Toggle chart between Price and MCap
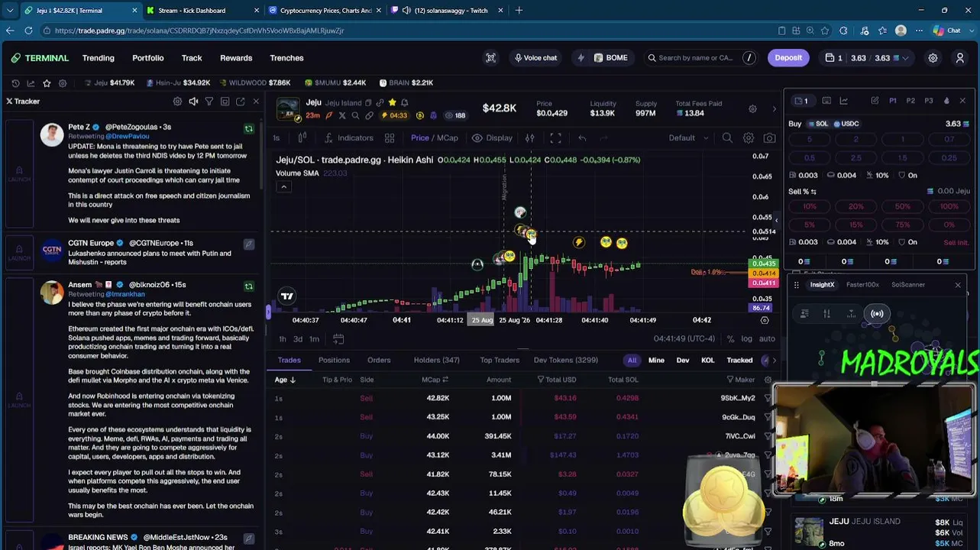Image resolution: width=980 pixels, height=550 pixels. coord(435,138)
